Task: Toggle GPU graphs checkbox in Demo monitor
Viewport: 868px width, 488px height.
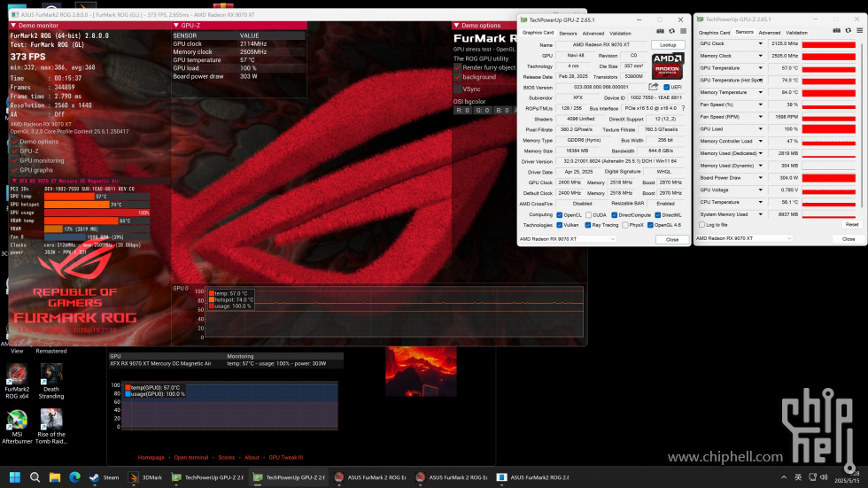Action: (16, 170)
